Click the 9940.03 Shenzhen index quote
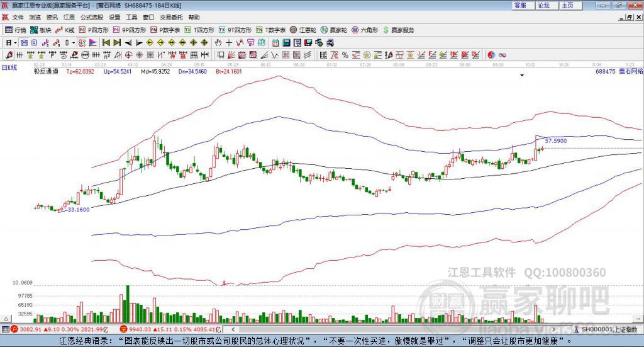This screenshot has height=347, width=644. click(140, 329)
